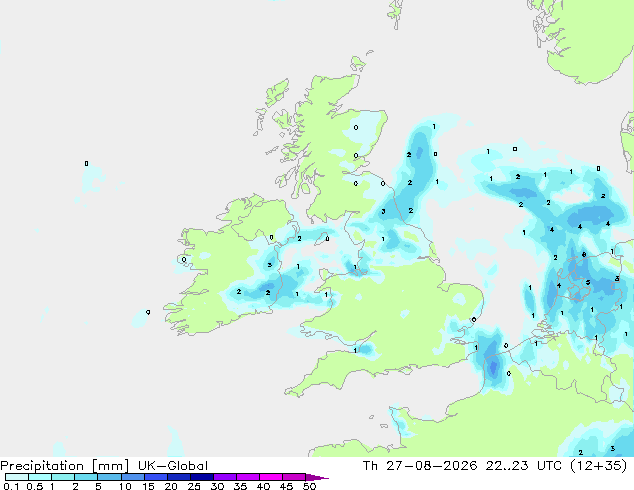Screen dimensions: 634x490
Task: Click the legend label '20'
Action: 171,486
